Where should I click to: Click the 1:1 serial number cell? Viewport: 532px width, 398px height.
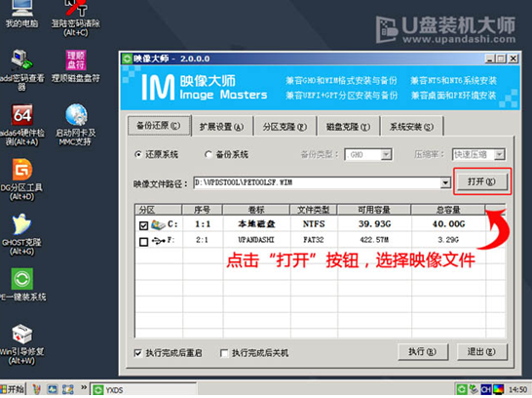point(203,224)
